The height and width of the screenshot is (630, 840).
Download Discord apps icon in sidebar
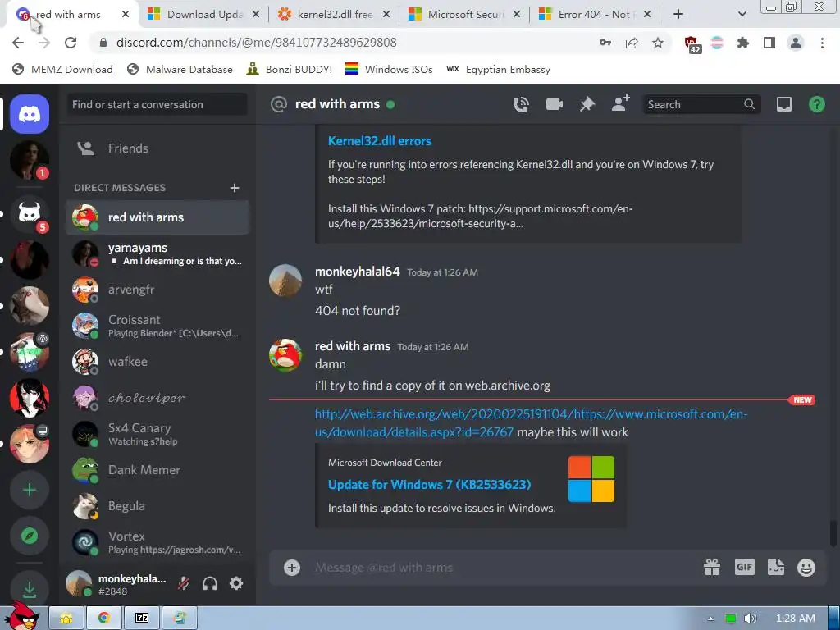point(30,589)
